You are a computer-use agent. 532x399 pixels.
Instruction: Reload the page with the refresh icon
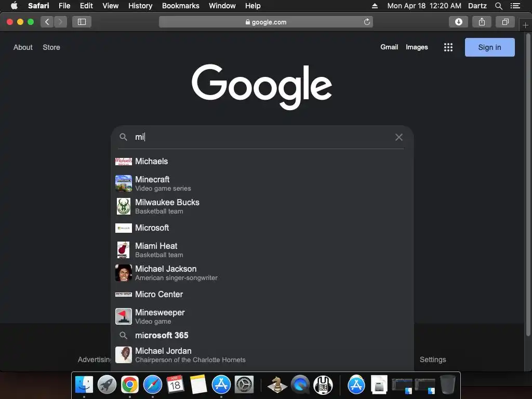click(367, 22)
